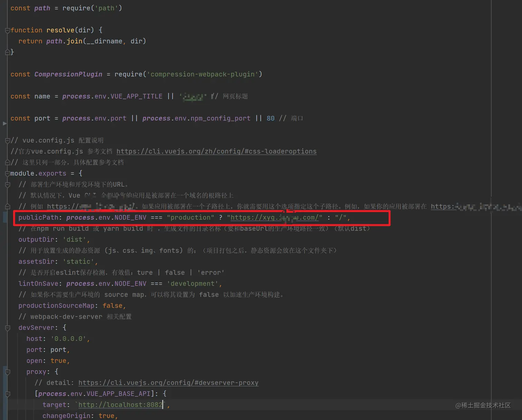Place cursor on CompressionPlugin constant name

[68, 74]
